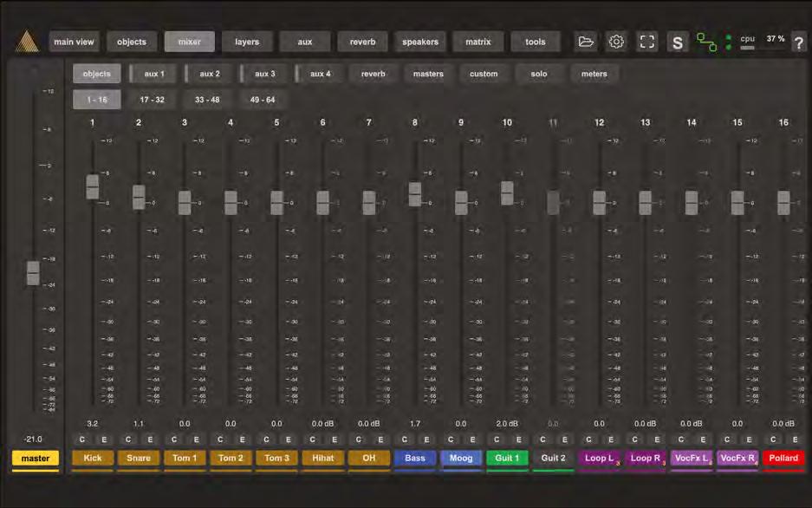Screen dimensions: 812x508
Task: Show aux 4 mixer sub-view
Action: tap(318, 74)
